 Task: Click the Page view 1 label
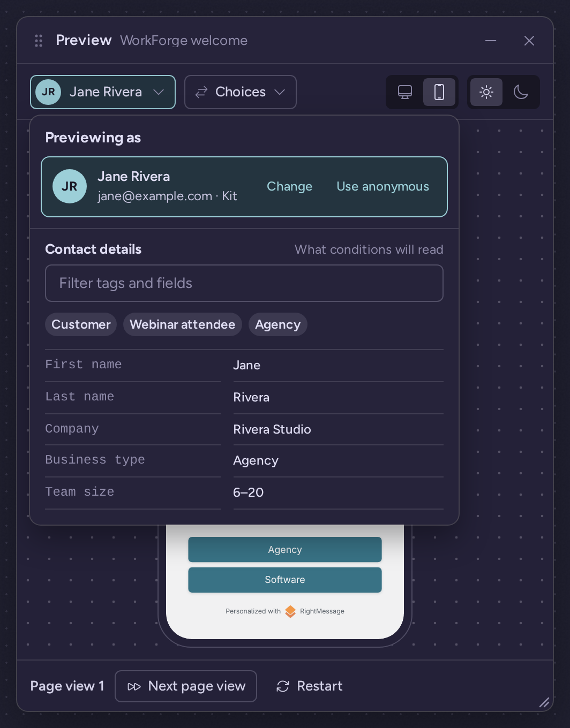point(67,686)
